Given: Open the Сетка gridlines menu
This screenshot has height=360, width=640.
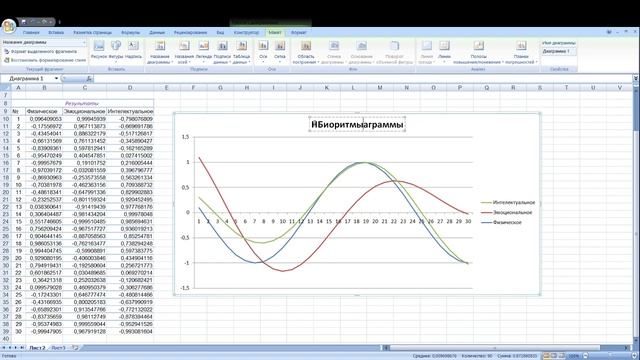Looking at the screenshot, I should (x=280, y=52).
